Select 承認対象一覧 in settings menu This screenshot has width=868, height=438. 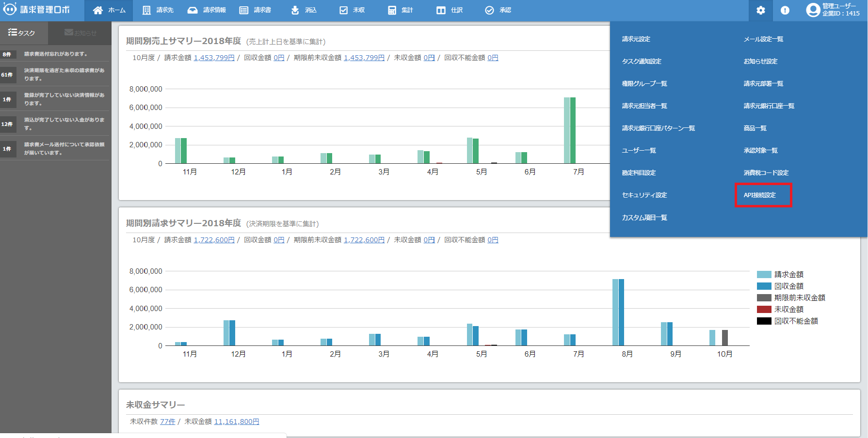coord(760,151)
